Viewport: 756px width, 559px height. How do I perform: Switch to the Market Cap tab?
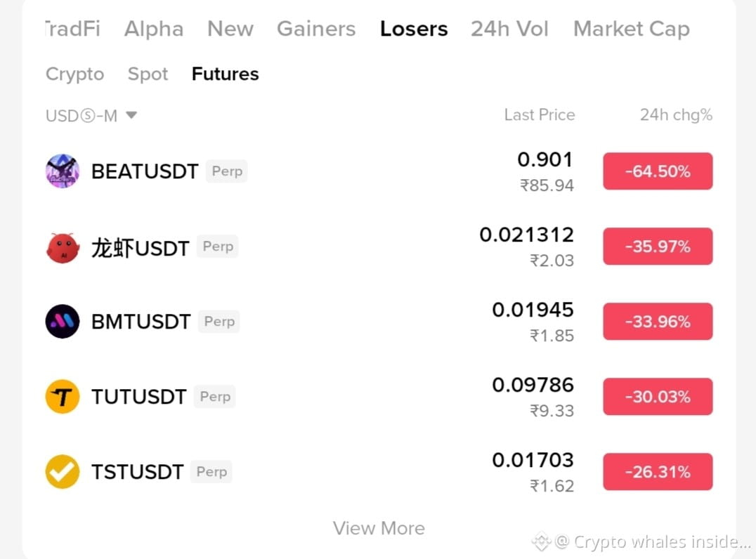[631, 29]
